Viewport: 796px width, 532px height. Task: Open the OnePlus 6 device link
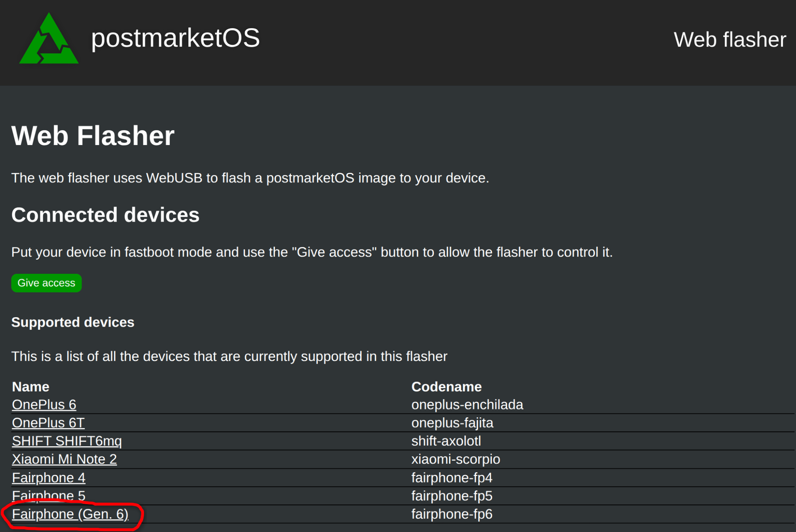44,404
